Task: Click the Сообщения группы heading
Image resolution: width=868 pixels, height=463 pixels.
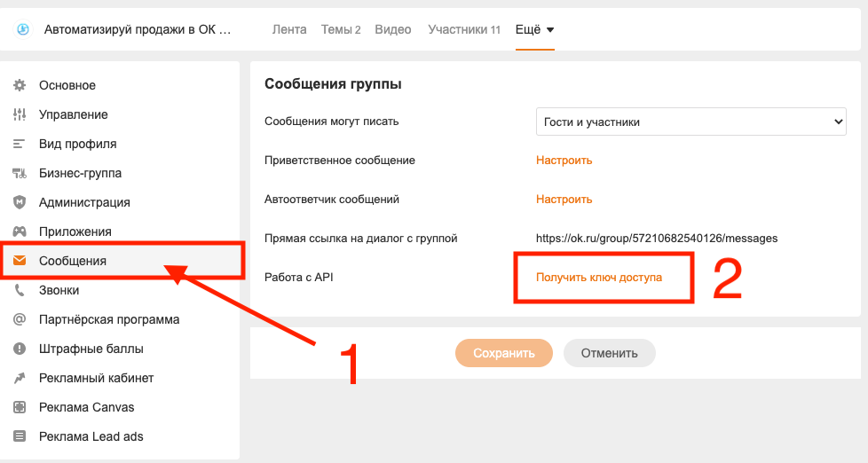Action: (333, 84)
